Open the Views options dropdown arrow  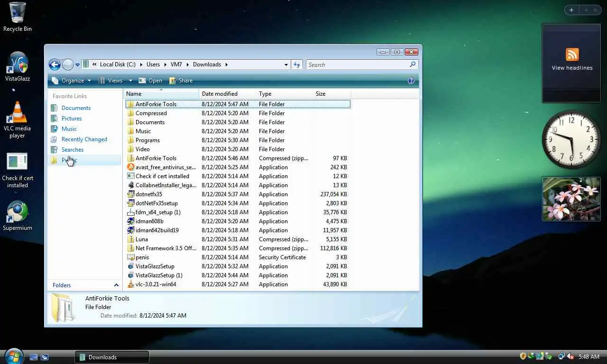130,81
